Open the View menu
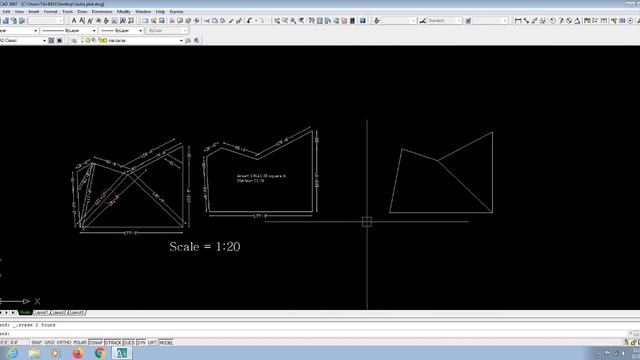640x360 pixels. (x=19, y=12)
